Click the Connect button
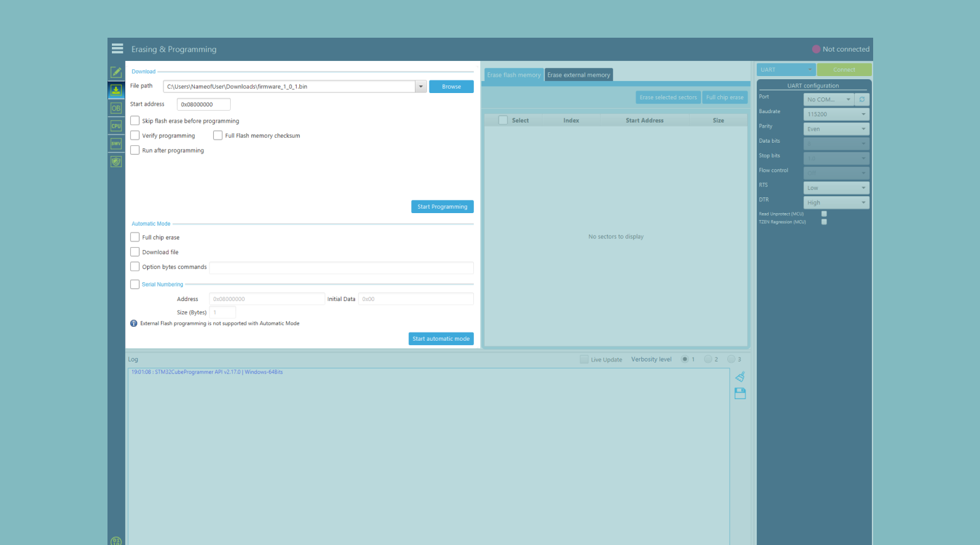 coord(844,70)
